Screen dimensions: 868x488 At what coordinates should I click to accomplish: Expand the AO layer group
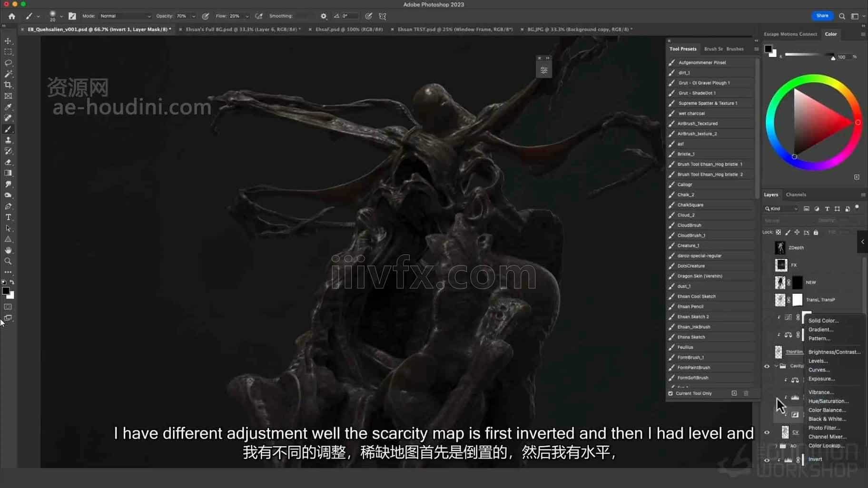coord(776,446)
